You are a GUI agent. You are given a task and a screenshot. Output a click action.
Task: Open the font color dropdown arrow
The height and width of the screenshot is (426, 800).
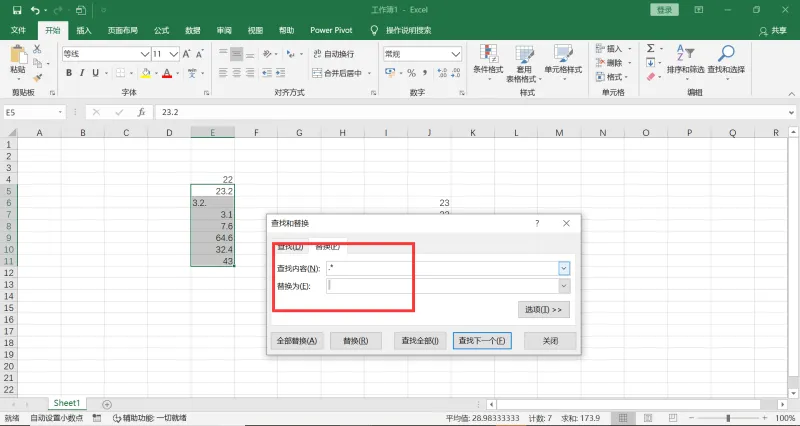[x=177, y=73]
